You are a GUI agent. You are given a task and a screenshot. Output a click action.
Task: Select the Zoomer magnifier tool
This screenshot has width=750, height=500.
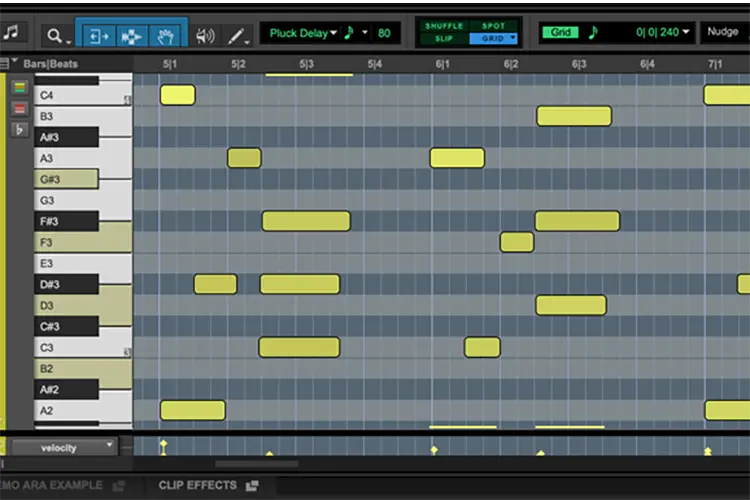tap(54, 35)
